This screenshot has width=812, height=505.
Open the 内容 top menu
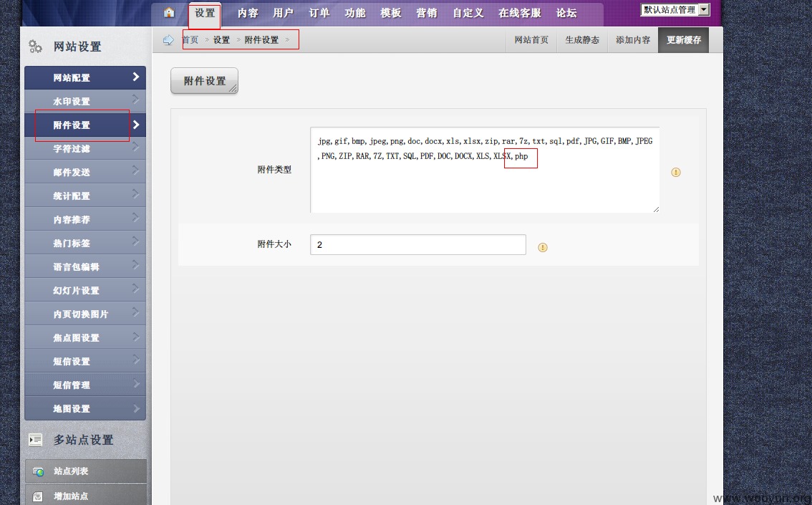(x=248, y=13)
